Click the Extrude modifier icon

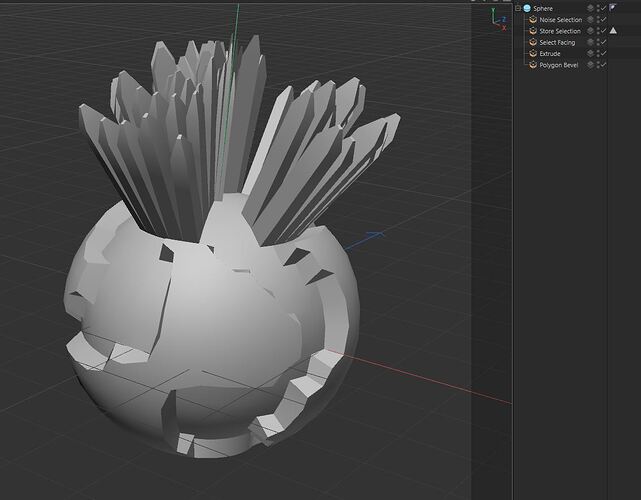(533, 54)
